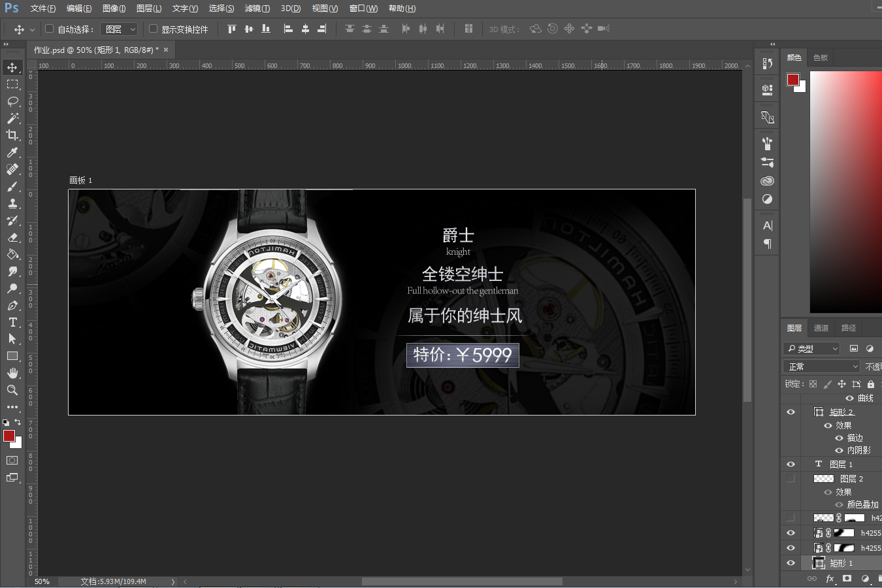Toggle visibility of the 颜色叠加 effect
Viewport: 882px width, 588px height.
click(x=839, y=504)
